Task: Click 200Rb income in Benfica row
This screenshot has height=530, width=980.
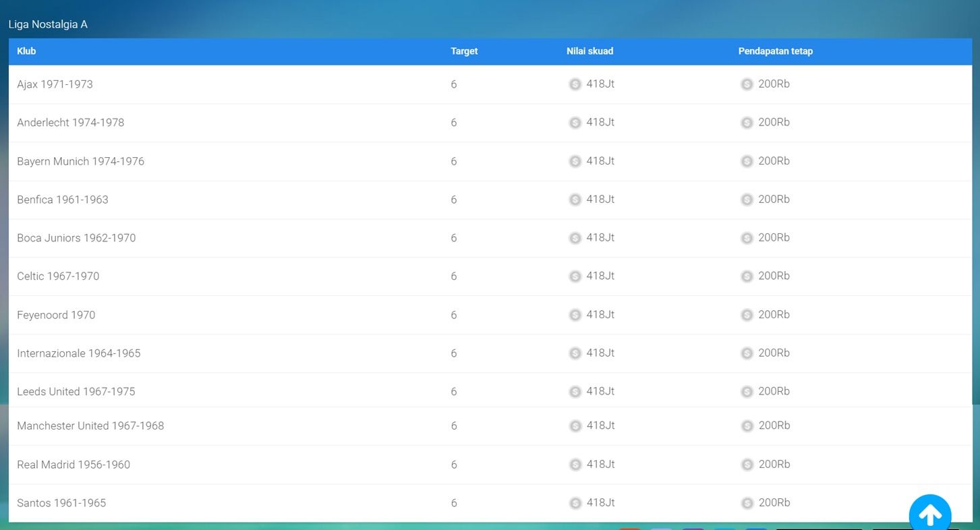Action: click(774, 199)
